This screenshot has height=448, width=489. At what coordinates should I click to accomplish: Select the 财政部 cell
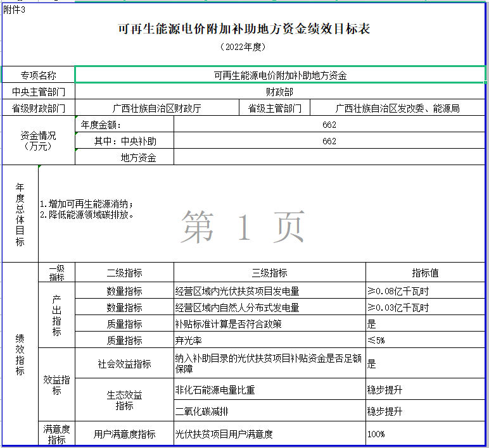click(x=280, y=92)
